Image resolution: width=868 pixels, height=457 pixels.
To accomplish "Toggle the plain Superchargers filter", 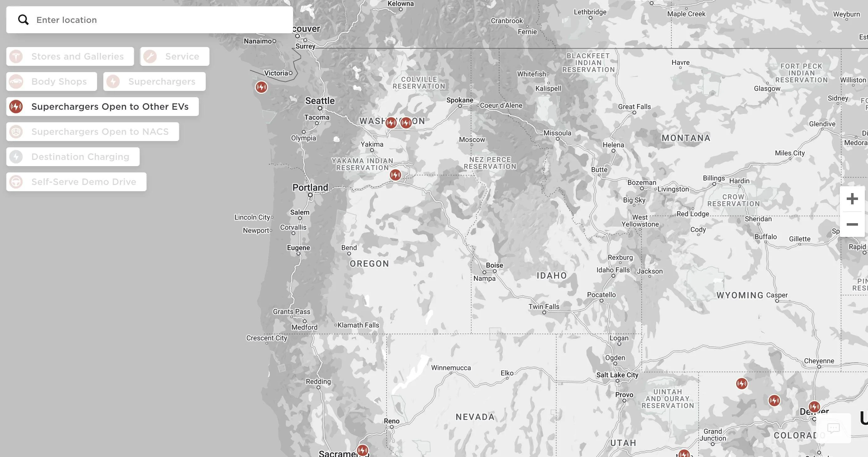I will (x=154, y=81).
